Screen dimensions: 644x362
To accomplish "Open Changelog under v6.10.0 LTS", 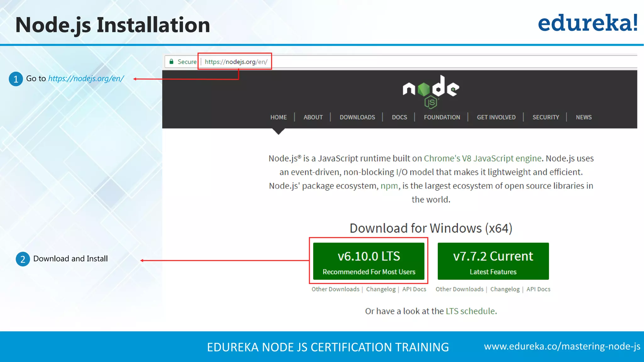I will pos(381,289).
